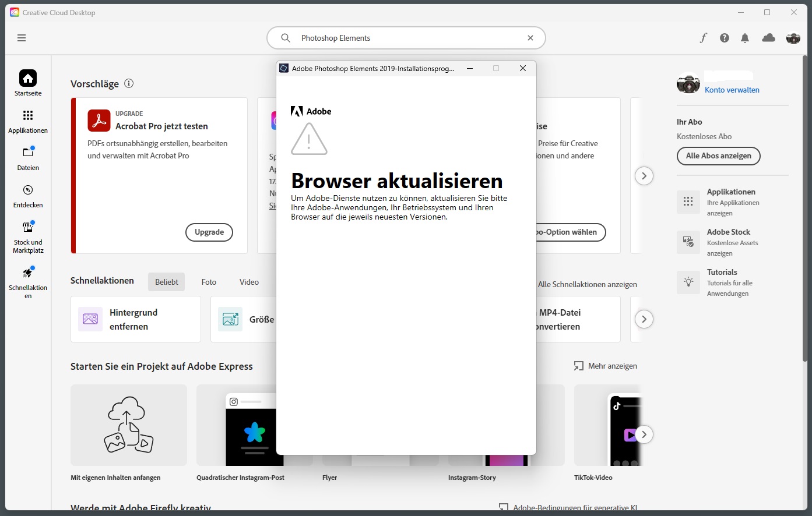The height and width of the screenshot is (516, 812).
Task: Open Mit eigenen Inhalten anfangen thumbnail
Action: coord(129,425)
